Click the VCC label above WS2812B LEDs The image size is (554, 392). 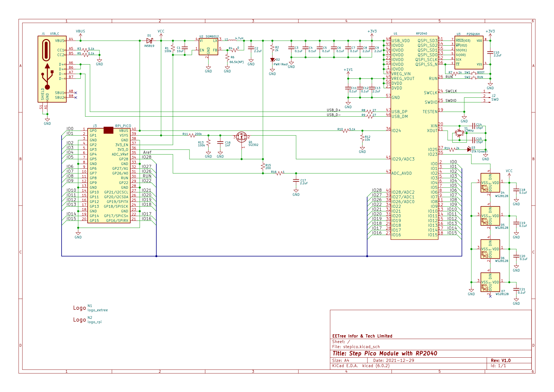pos(509,171)
